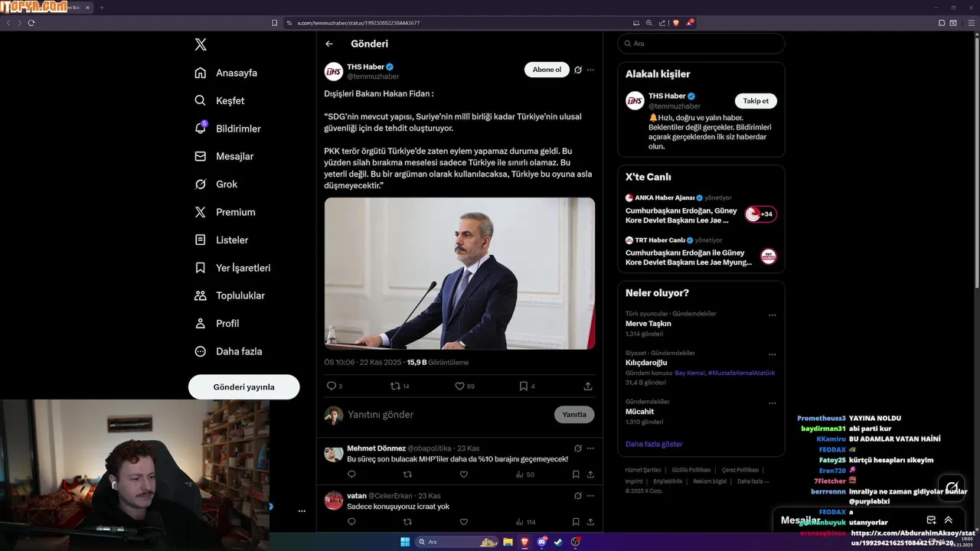Open Steam from taskbar
This screenshot has width=980, height=551.
[558, 542]
